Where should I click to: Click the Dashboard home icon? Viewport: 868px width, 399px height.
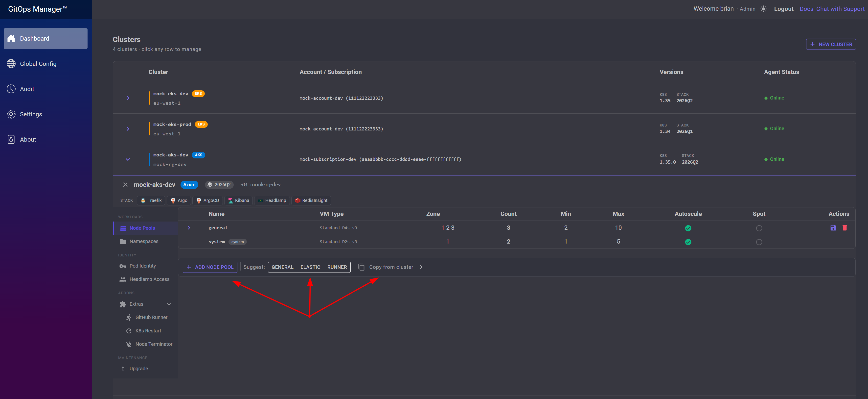click(x=11, y=38)
